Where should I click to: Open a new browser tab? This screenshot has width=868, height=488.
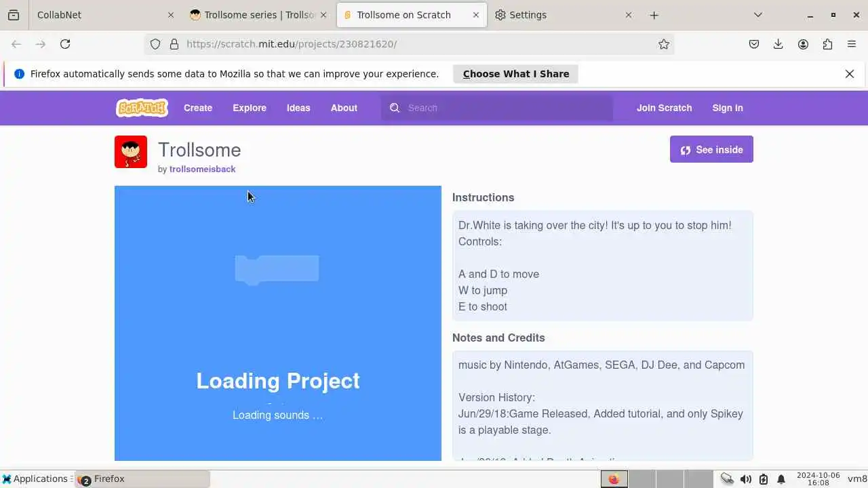(654, 15)
